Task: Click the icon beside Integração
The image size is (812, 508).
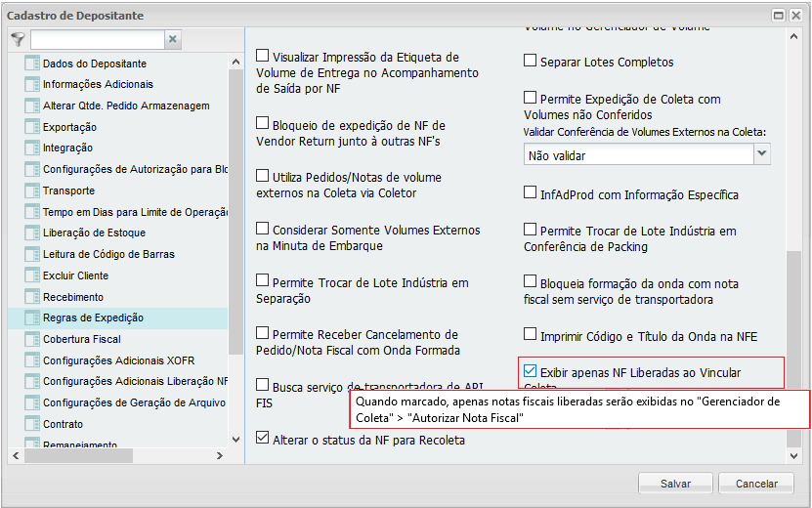Action: click(32, 148)
